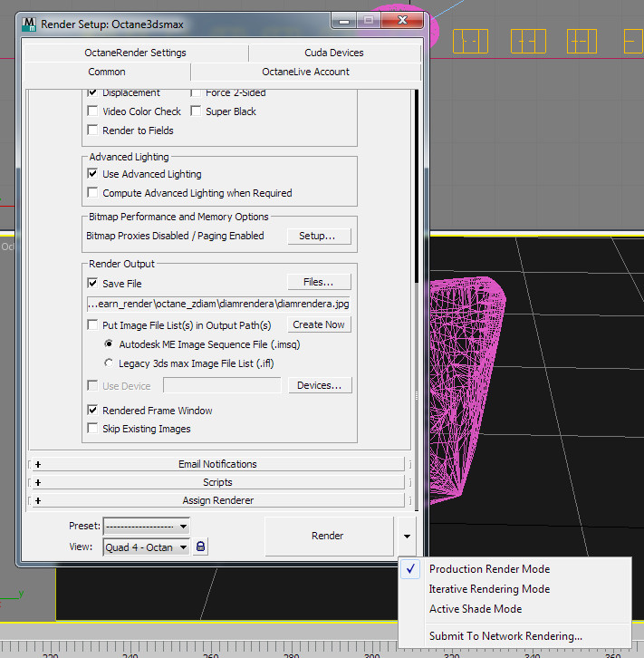644x658 pixels.
Task: Enable Skip Existing Images
Action: point(92,428)
